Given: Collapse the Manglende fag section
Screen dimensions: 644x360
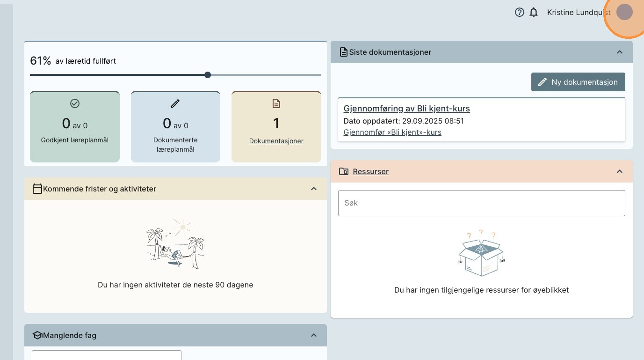Looking at the screenshot, I should pos(314,335).
